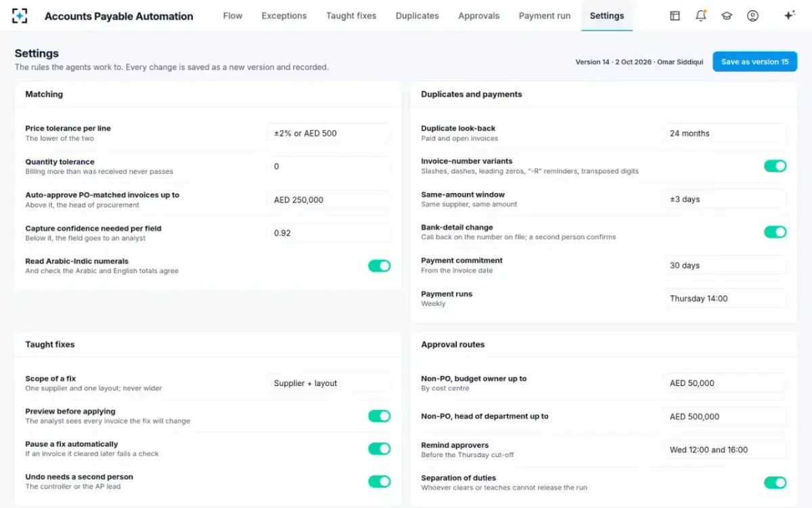812x508 pixels.
Task: Click the Duplicates and payments heading
Action: [x=472, y=94]
